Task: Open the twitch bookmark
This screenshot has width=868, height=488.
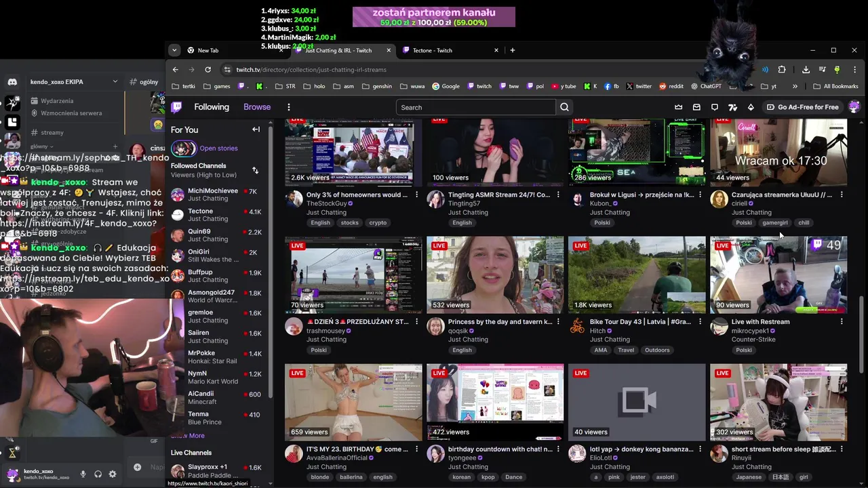Action: point(478,86)
